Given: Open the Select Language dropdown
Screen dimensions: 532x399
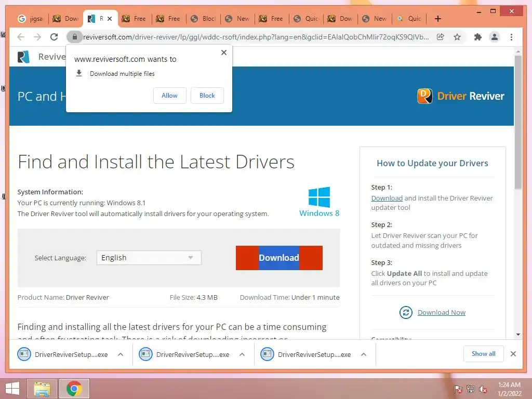Looking at the screenshot, I should tap(149, 258).
